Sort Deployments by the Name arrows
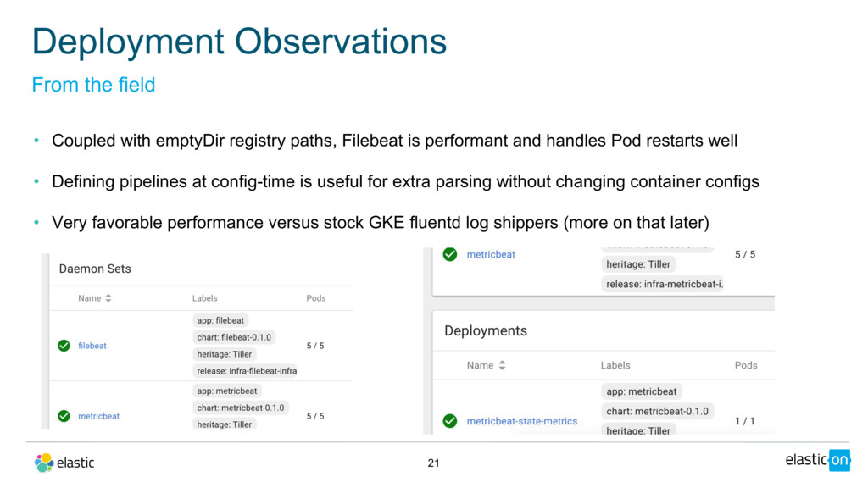Image resolution: width=868 pixels, height=488 pixels. click(502, 365)
